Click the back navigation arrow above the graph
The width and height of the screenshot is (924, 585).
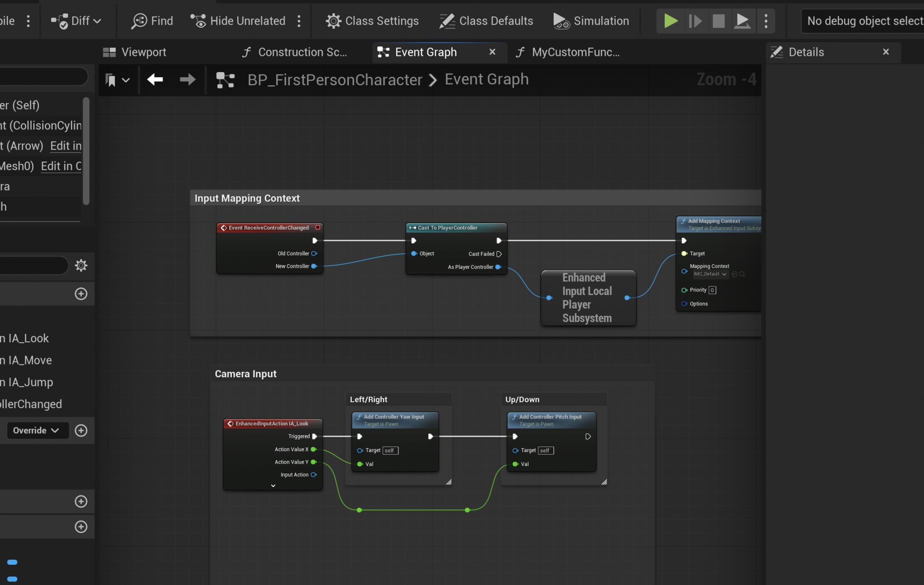[x=155, y=79]
